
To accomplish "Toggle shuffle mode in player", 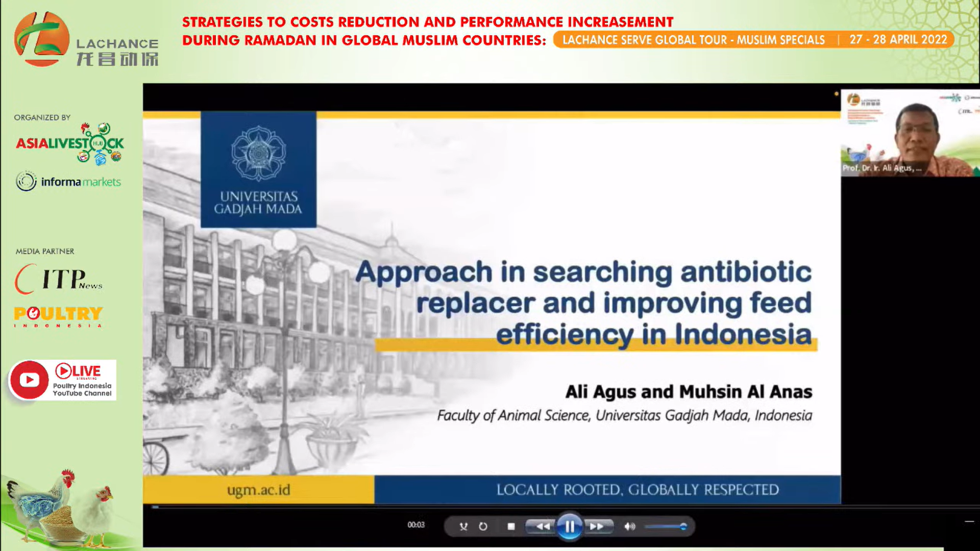I will pyautogui.click(x=463, y=526).
